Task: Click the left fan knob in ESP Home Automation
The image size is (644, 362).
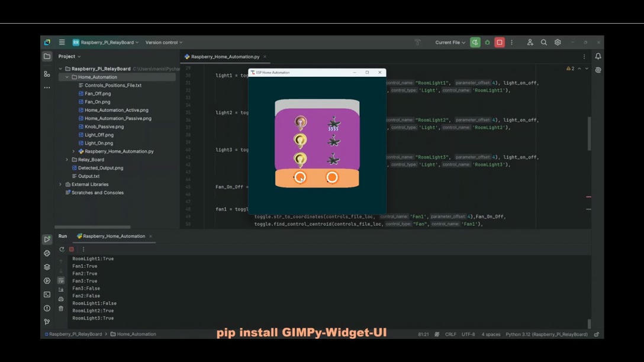Action: coord(300,177)
